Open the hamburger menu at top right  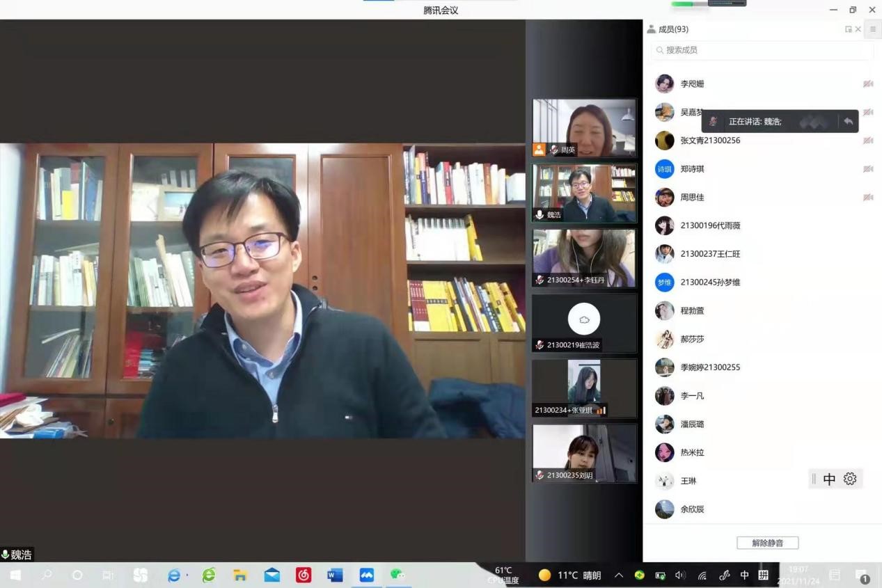pyautogui.click(x=872, y=29)
